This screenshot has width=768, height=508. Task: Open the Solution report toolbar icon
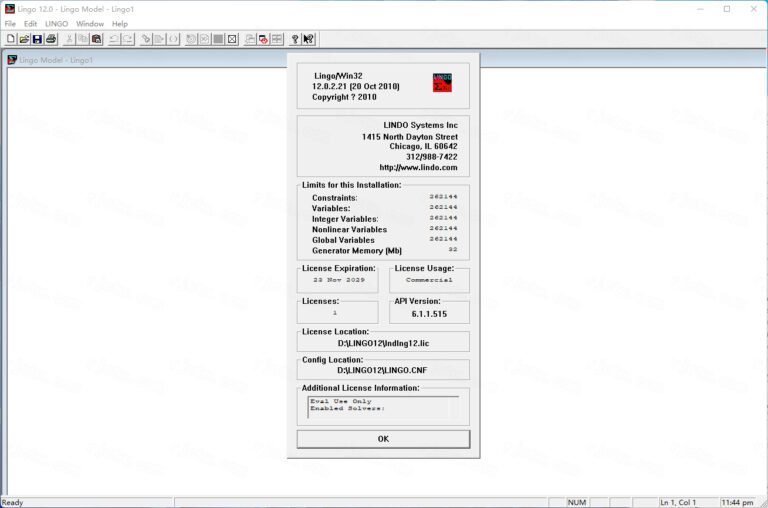pyautogui.click(x=205, y=39)
